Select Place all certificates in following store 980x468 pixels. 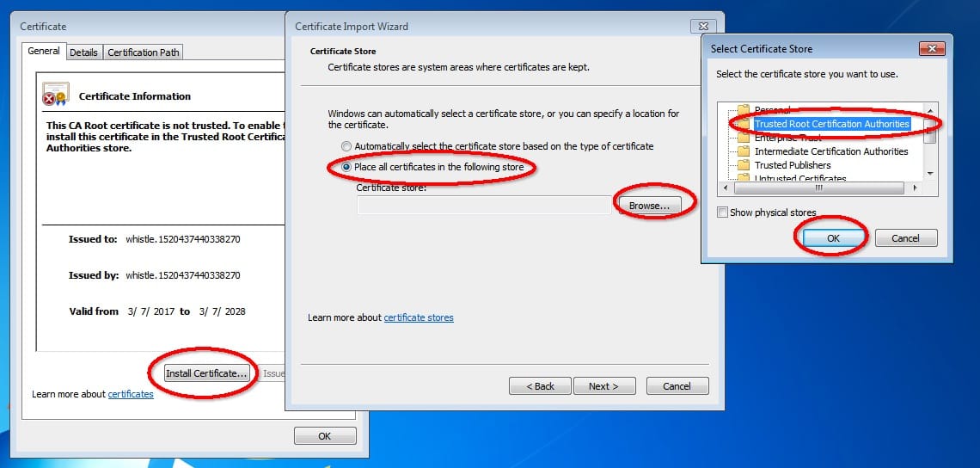pos(346,167)
